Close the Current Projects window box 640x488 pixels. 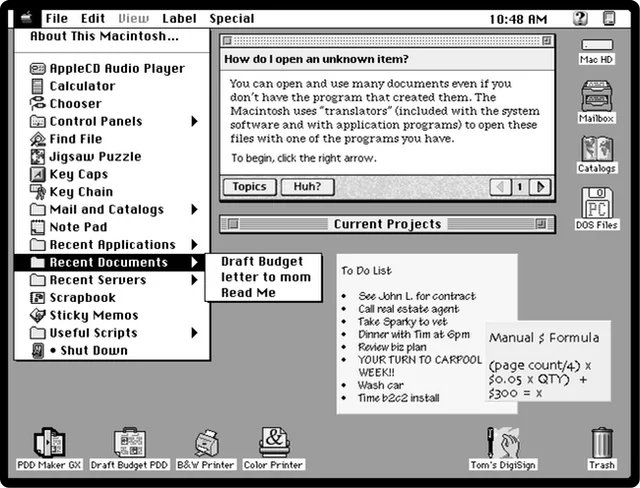point(233,224)
